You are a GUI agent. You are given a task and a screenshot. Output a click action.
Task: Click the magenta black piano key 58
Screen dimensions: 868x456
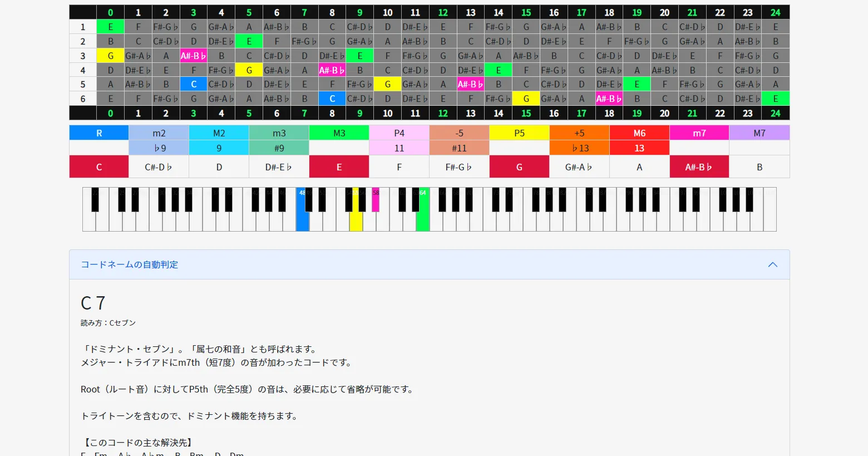pos(376,199)
